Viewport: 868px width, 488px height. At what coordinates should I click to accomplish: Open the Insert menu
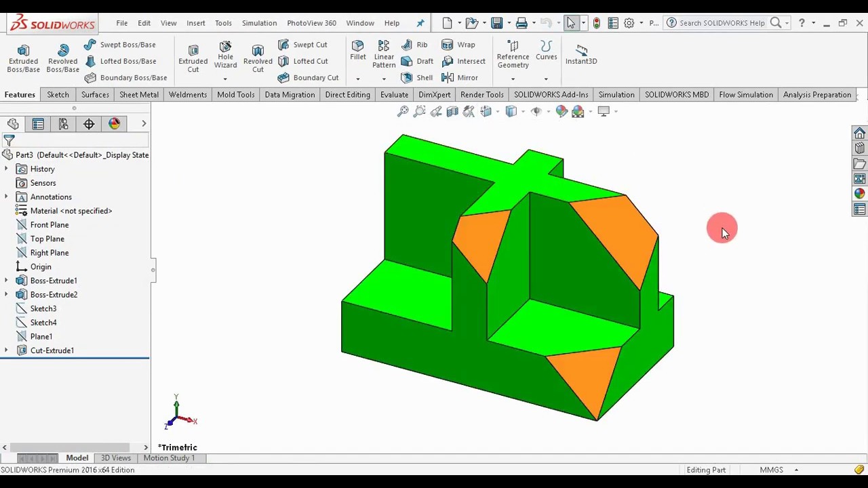(x=196, y=23)
